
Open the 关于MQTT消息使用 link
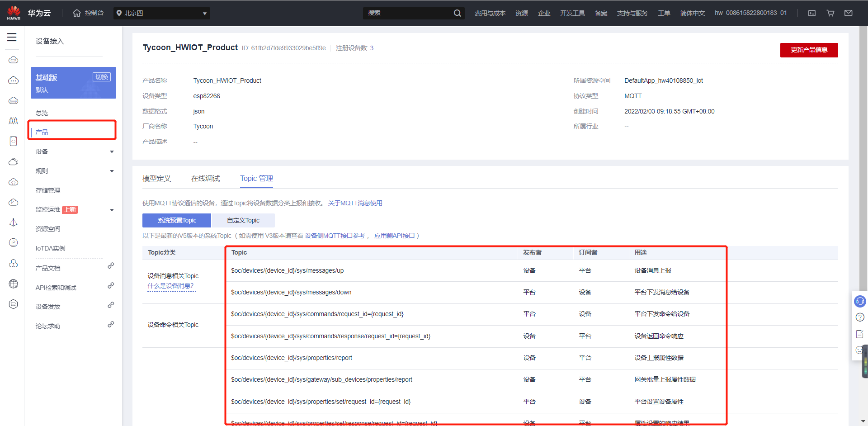(355, 204)
